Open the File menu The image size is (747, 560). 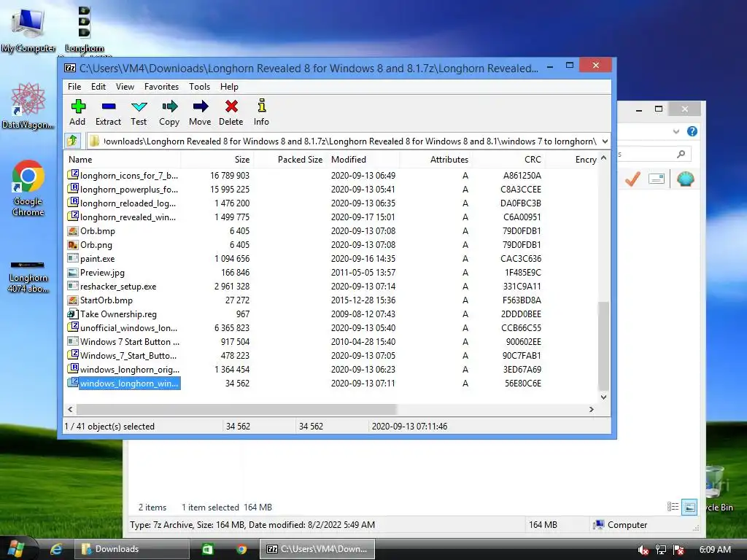click(x=74, y=87)
